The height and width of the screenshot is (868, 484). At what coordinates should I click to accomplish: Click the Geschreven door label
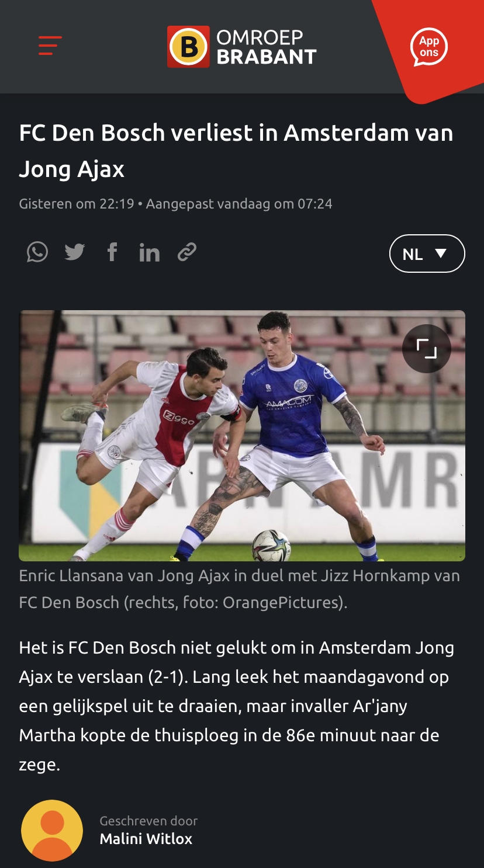point(148,821)
